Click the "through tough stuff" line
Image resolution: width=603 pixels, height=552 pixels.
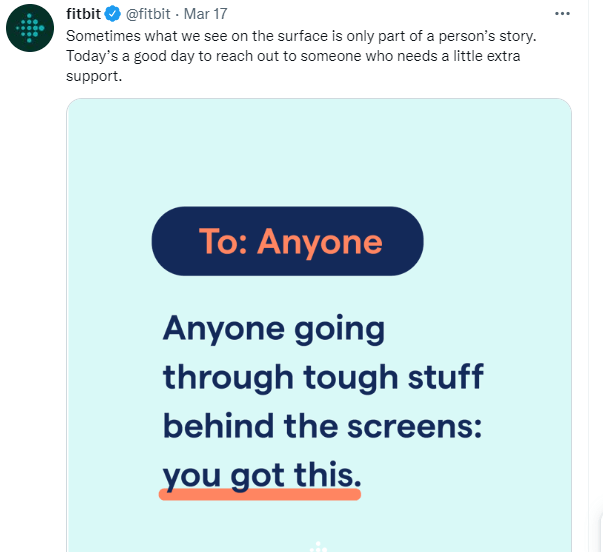[x=322, y=377]
